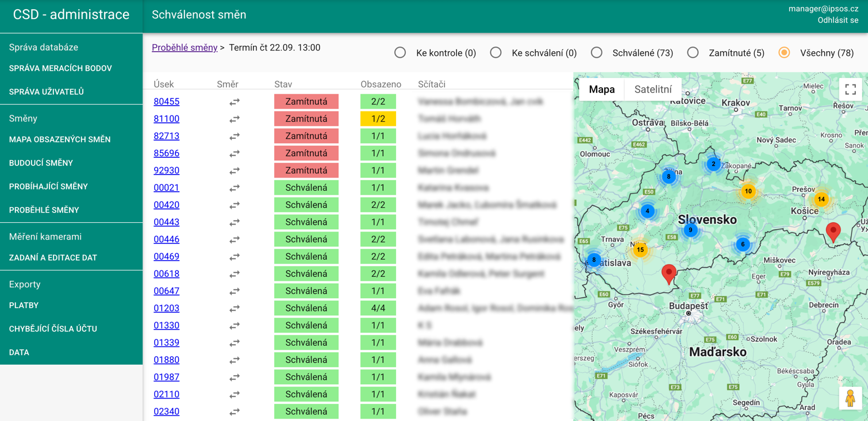Select the 'Ke schválení (0)' radio button

click(x=496, y=53)
